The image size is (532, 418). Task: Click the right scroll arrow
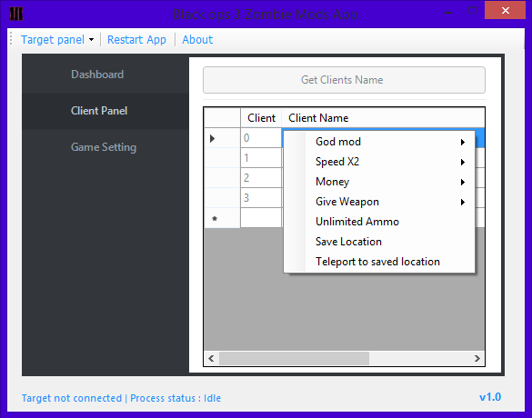tap(477, 358)
